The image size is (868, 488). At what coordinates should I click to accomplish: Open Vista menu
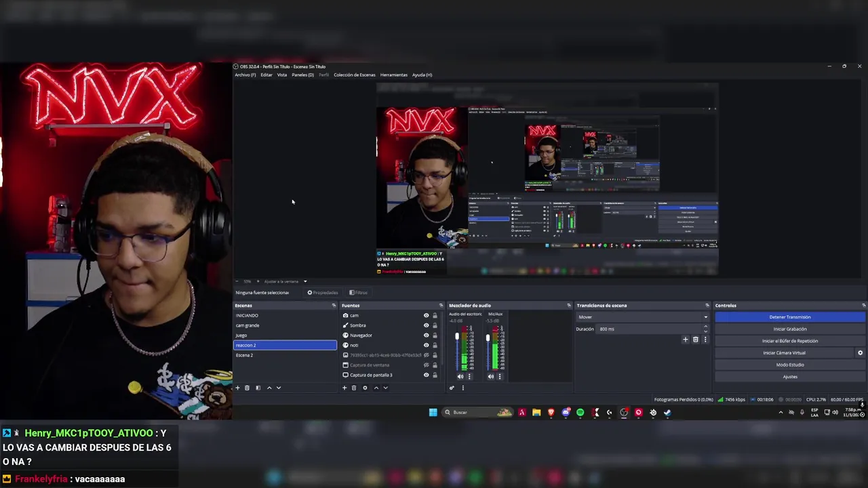282,75
